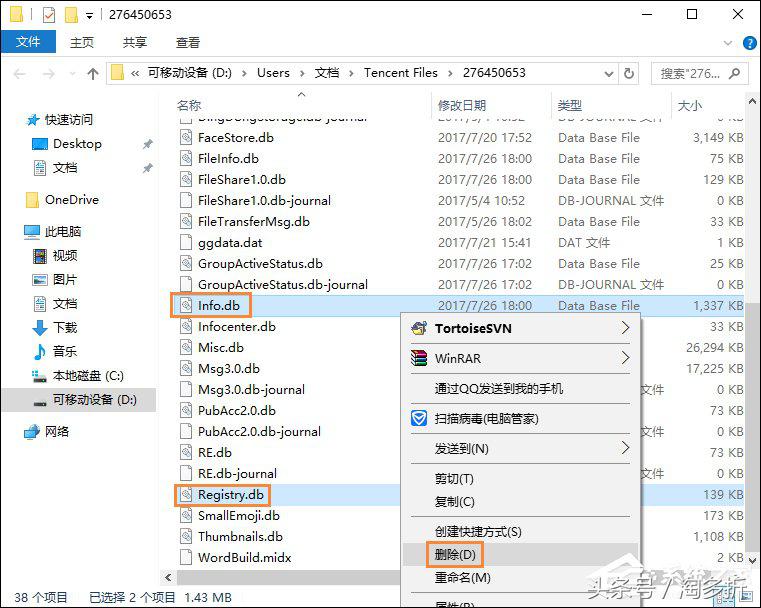Expand the 发送到 submenu arrow
Screen dimensions: 761x608
(625, 448)
